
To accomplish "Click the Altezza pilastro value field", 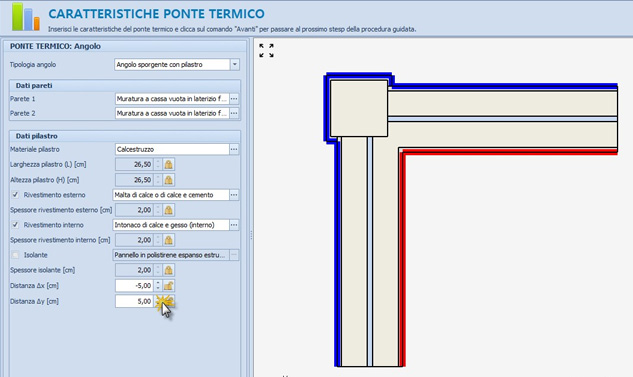I will pos(134,180).
